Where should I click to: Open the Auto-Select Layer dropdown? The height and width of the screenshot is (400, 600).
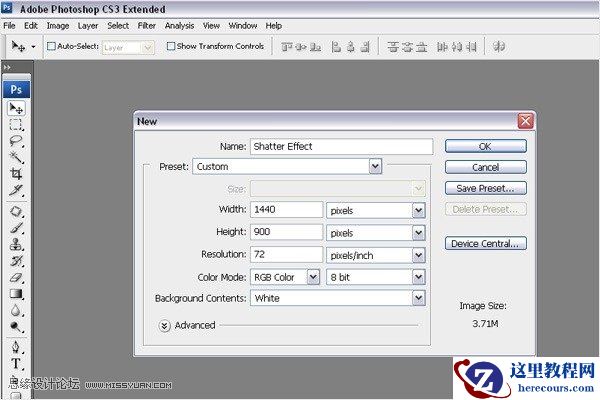[128, 47]
